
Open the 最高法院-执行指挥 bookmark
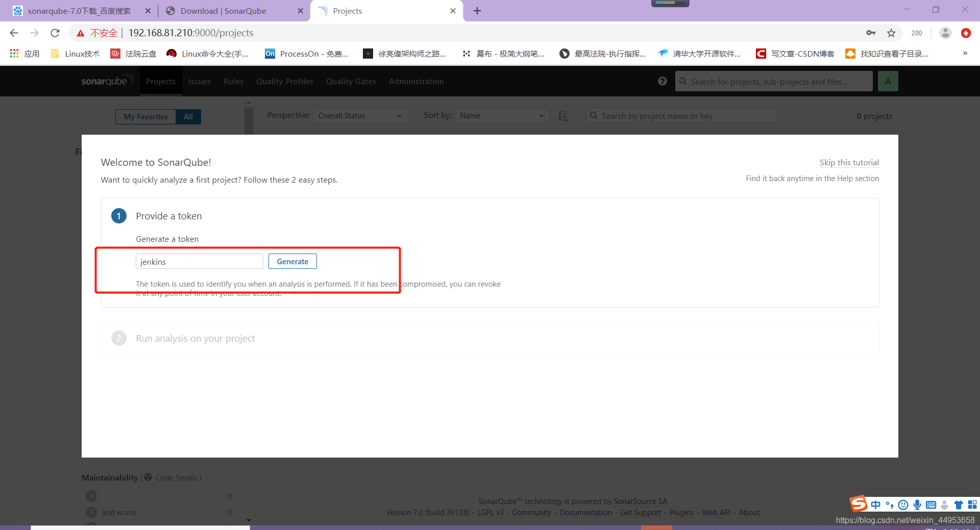point(603,54)
